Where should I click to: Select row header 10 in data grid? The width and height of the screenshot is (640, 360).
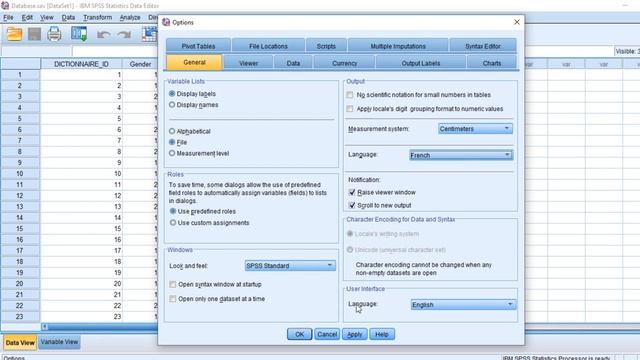click(x=20, y=174)
